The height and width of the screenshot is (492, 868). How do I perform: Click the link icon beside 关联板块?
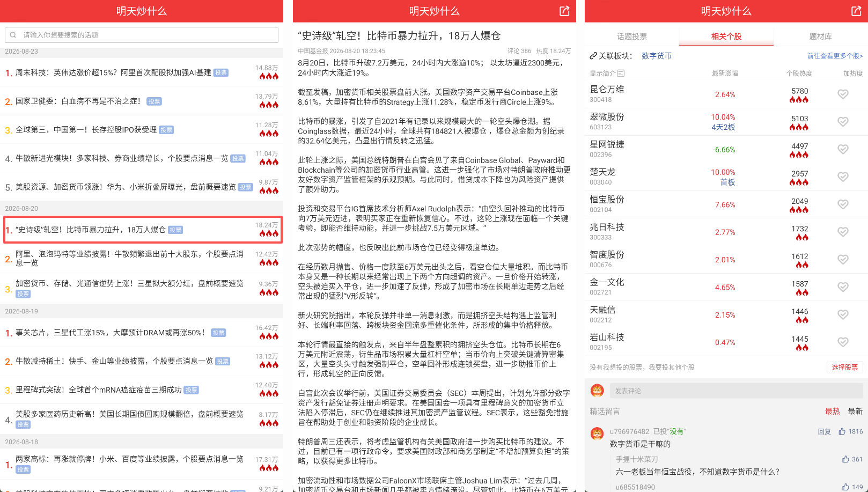(x=593, y=56)
